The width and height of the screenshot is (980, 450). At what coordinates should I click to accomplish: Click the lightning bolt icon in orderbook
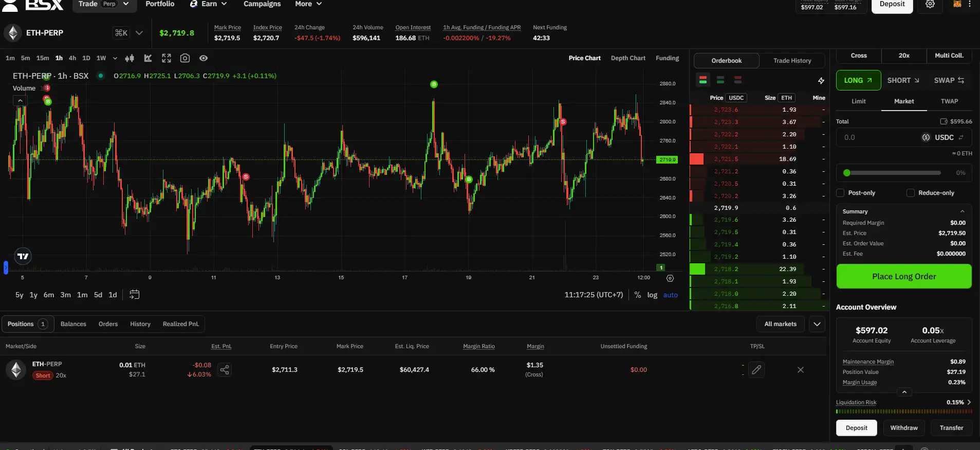[821, 80]
